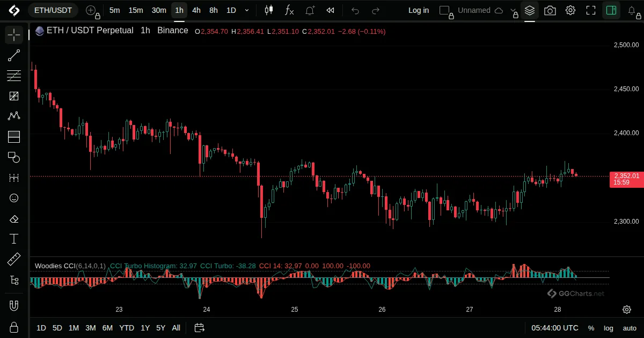The image size is (644, 338).
Task: Toggle magnet snap mode
Action: (14, 306)
